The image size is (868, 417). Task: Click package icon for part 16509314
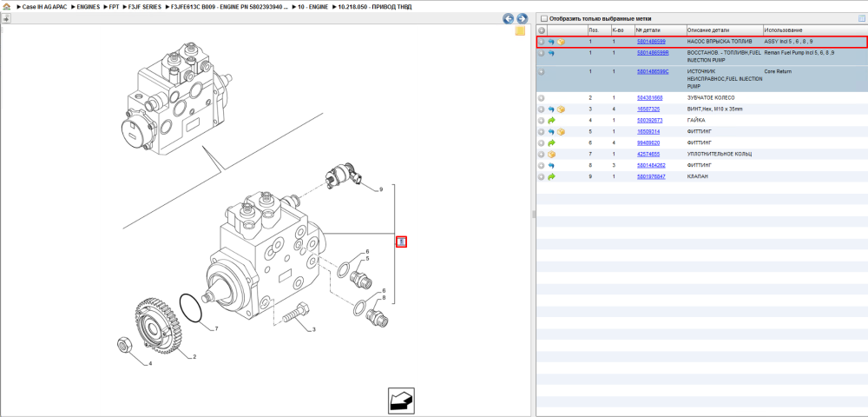pos(561,132)
